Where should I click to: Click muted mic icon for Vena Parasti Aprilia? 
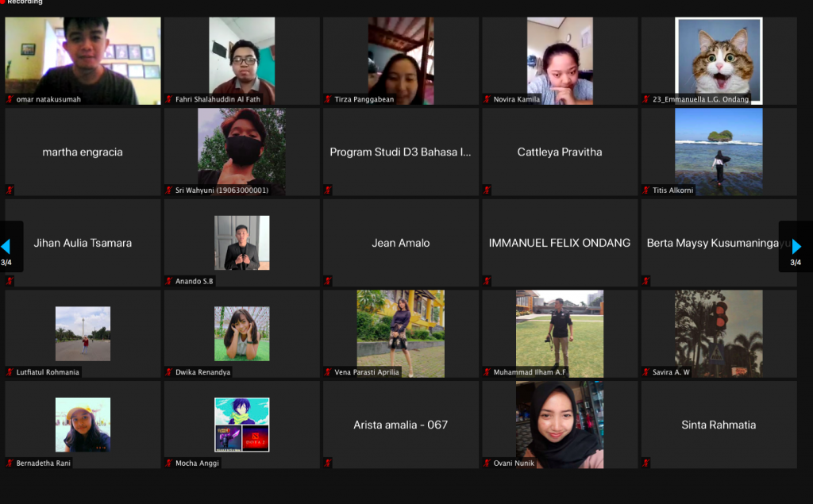[x=328, y=371]
